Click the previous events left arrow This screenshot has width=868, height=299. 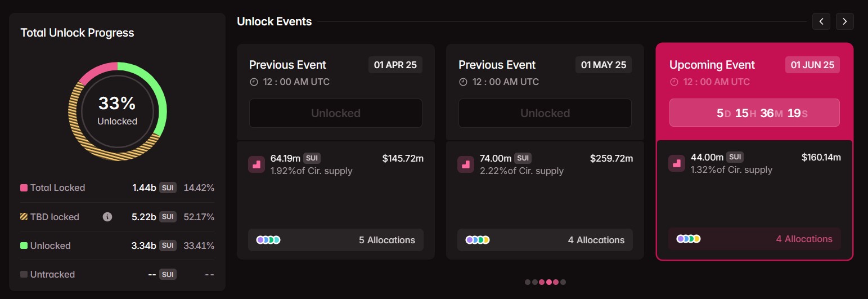[x=821, y=21]
